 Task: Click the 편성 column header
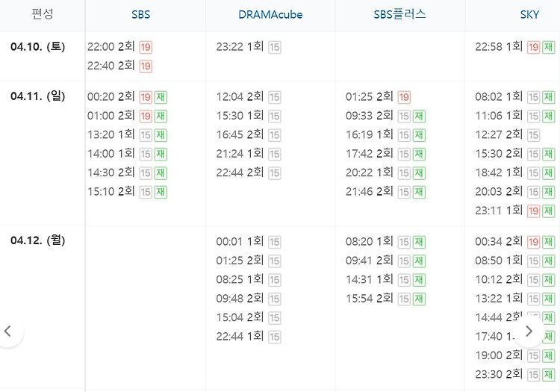pos(43,14)
